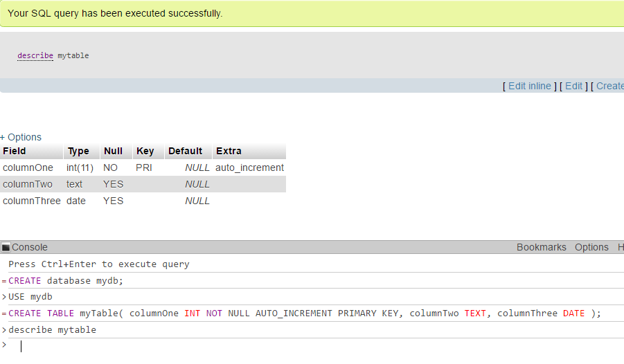Click the Press Ctrl+Enter hint text
The width and height of the screenshot is (624, 364).
99,264
